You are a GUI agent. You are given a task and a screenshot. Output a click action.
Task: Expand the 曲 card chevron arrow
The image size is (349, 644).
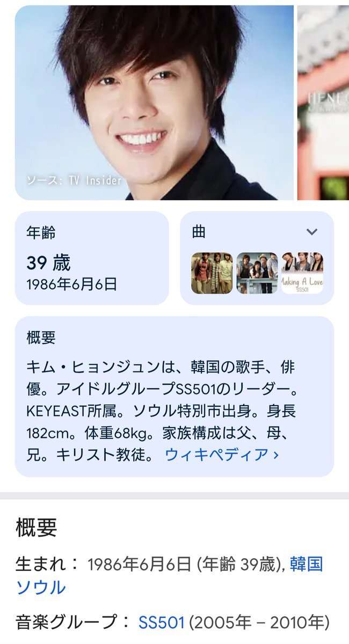(312, 232)
